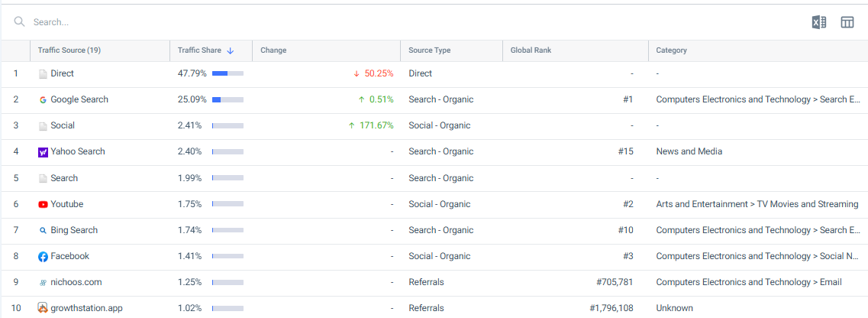The width and height of the screenshot is (868, 318).
Task: Click the 1.41% traffic share value
Action: pyautogui.click(x=189, y=256)
